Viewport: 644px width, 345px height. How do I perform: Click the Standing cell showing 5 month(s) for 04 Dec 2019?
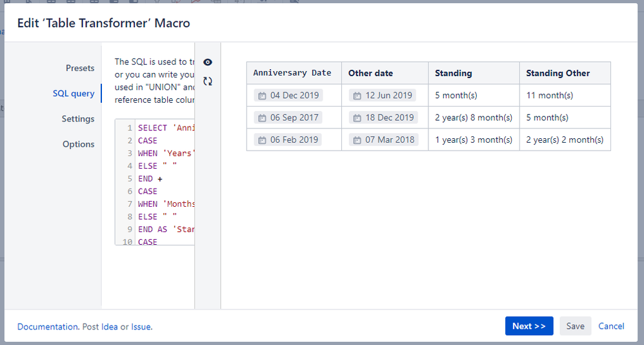click(474, 96)
